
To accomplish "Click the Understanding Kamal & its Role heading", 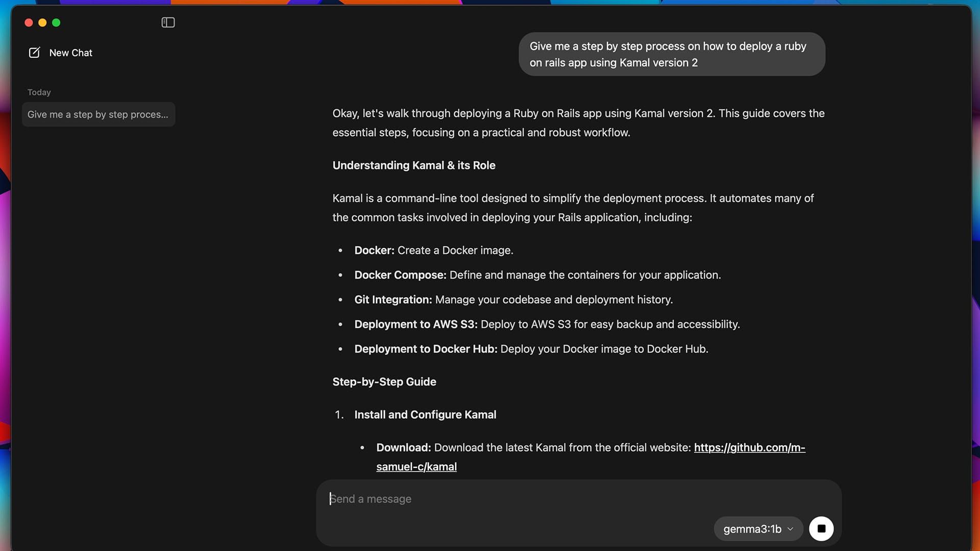I will pos(413,165).
